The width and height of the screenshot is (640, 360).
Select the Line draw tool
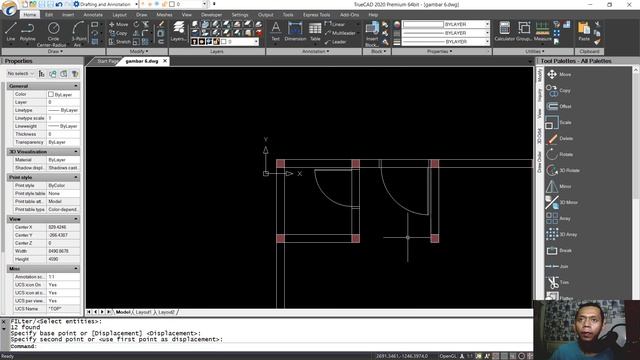click(11, 32)
